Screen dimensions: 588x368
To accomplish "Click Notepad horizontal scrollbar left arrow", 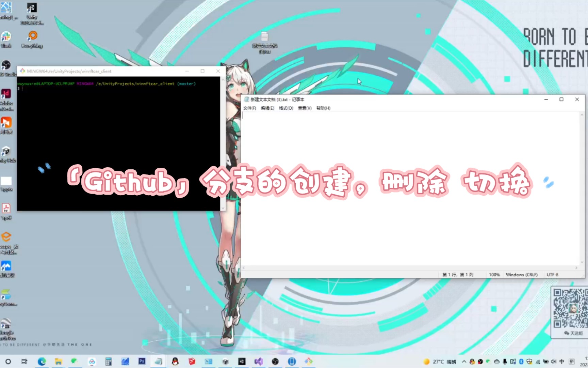I will point(244,268).
